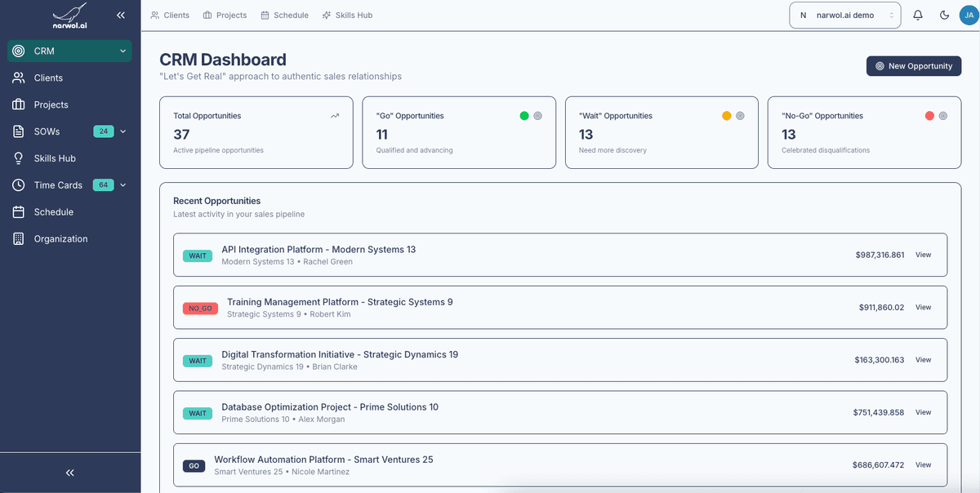The height and width of the screenshot is (493, 980).
Task: Toggle the green status indicator on Go Opportunities
Action: coord(523,116)
